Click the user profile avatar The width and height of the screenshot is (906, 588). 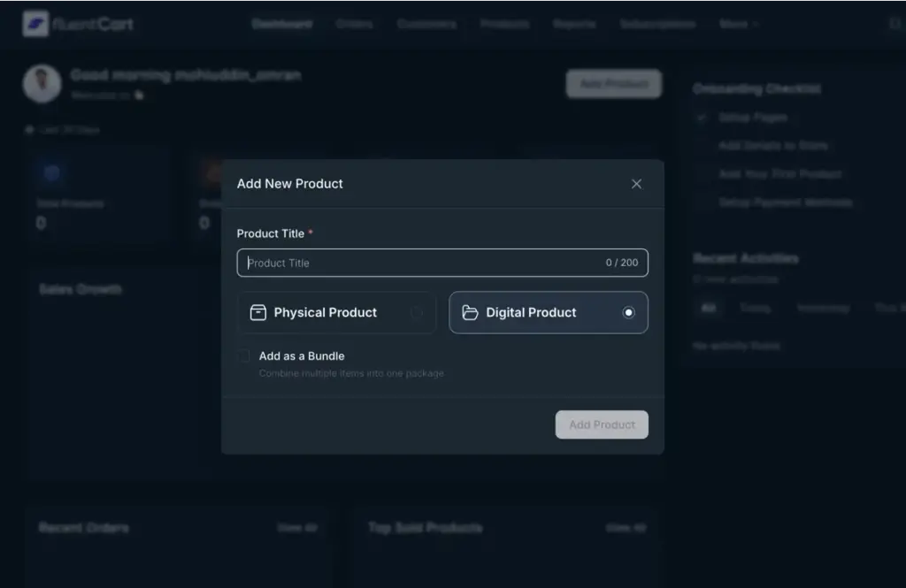[42, 83]
